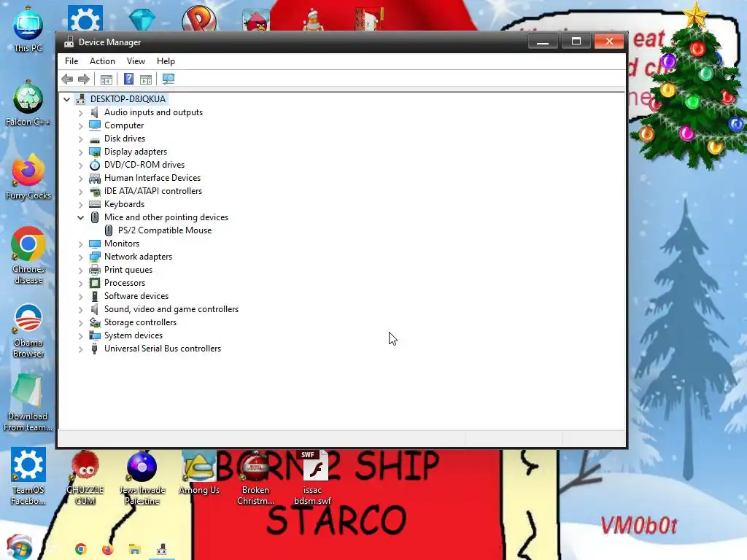Select the Keyboards icon
Screen dimensions: 747x560
click(x=95, y=204)
